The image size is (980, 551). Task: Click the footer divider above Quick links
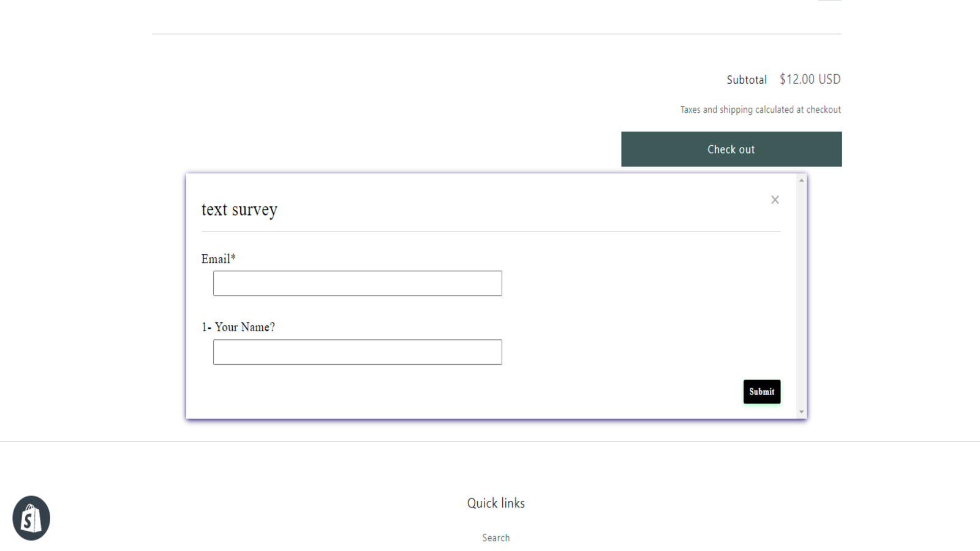pos(490,441)
